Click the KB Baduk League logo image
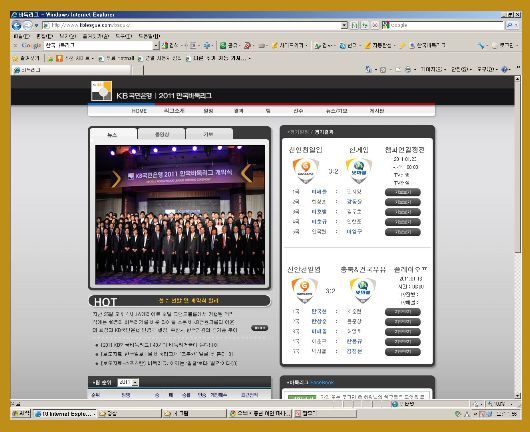 101,91
